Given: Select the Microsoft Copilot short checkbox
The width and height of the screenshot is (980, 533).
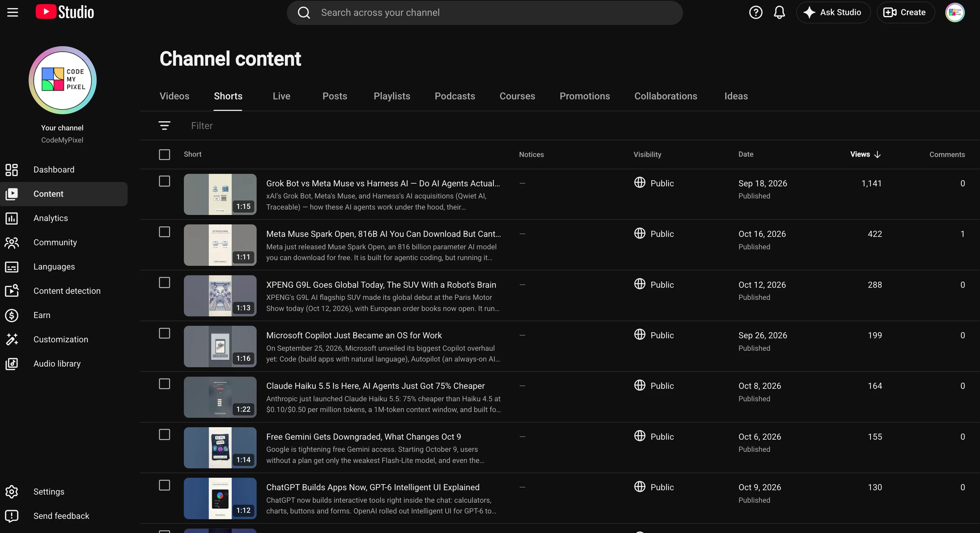Looking at the screenshot, I should tap(164, 334).
